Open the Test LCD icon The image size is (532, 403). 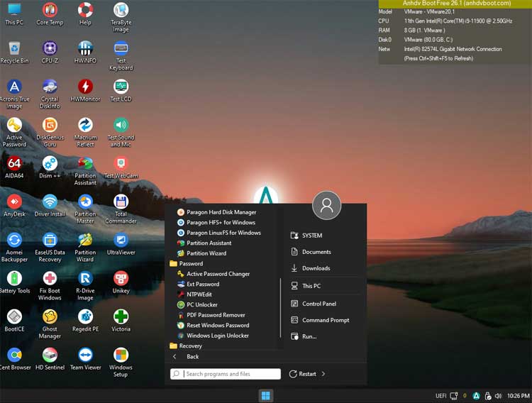click(121, 91)
